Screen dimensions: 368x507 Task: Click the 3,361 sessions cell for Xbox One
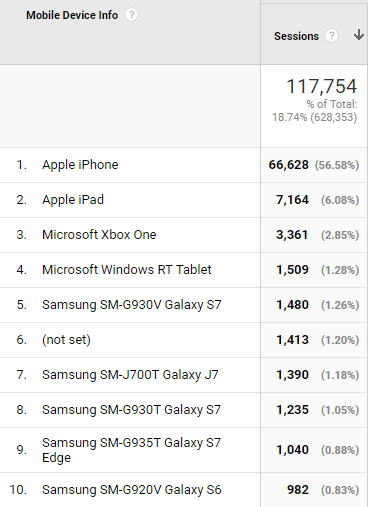pos(292,235)
